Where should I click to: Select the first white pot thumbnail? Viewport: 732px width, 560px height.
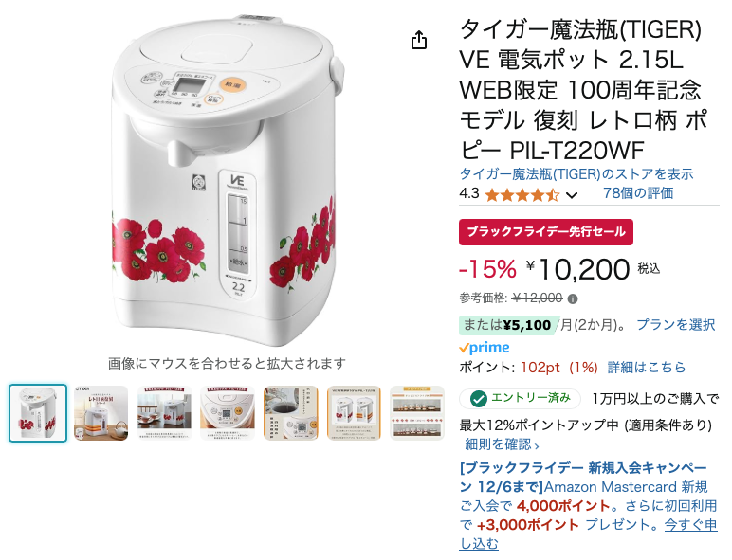38,413
